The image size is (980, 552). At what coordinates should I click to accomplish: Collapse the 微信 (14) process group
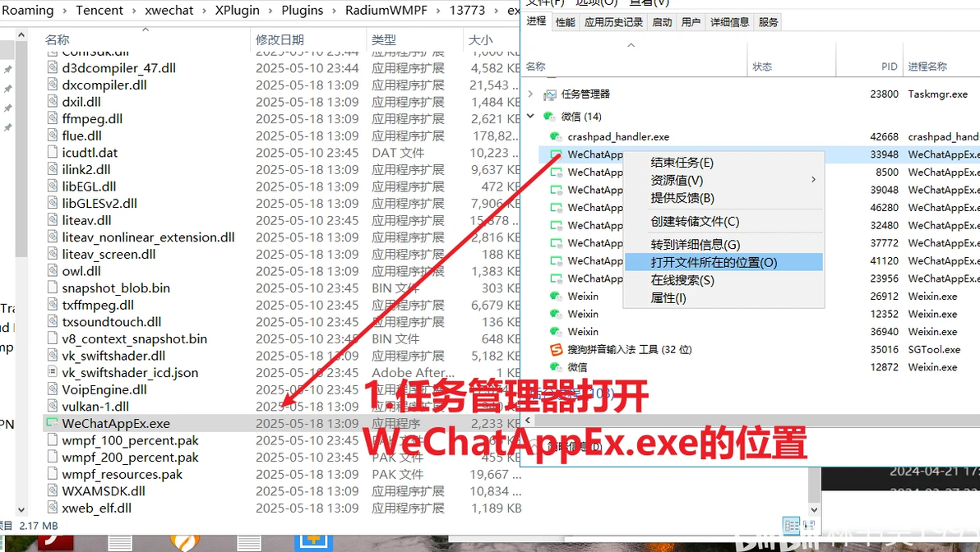(530, 116)
